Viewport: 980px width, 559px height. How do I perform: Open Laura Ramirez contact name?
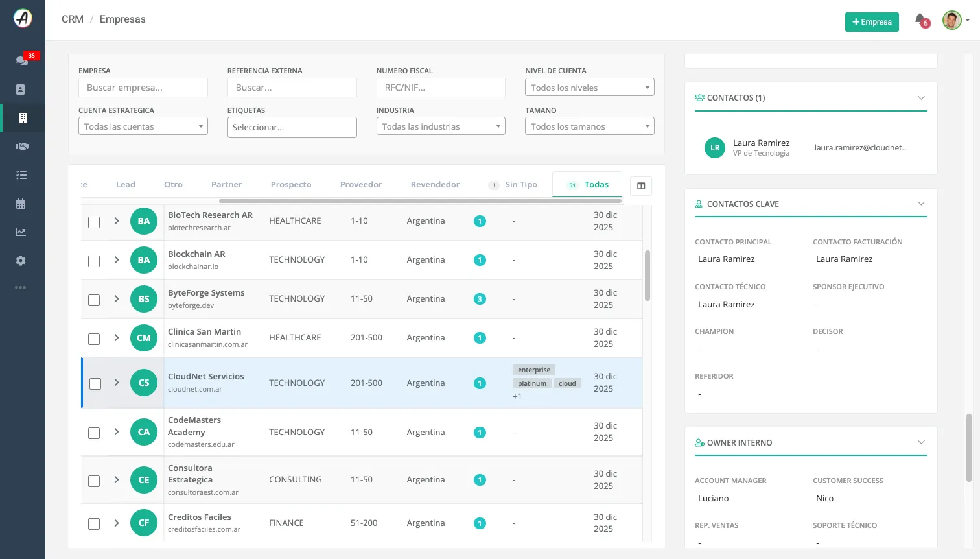pyautogui.click(x=762, y=143)
